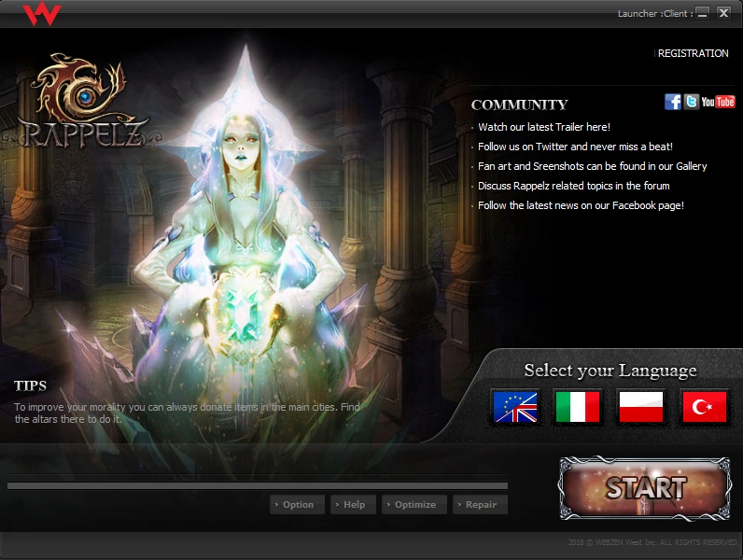Open the Option settings
The width and height of the screenshot is (743, 560).
297,505
